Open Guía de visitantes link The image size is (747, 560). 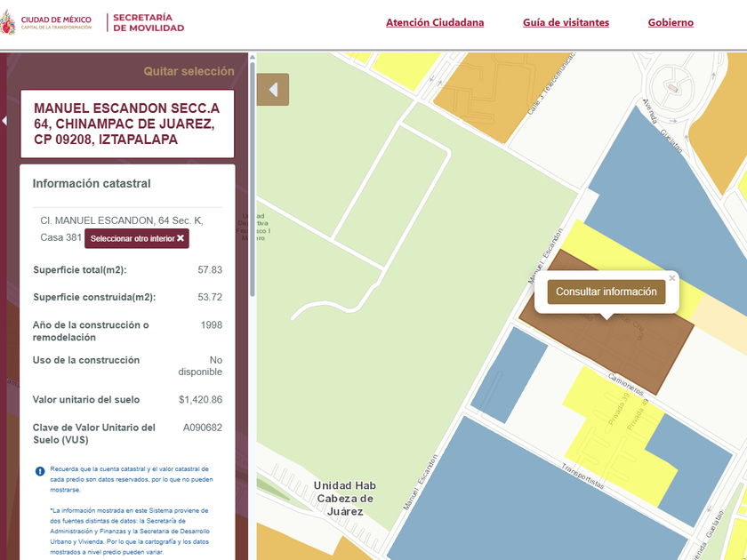pos(566,22)
